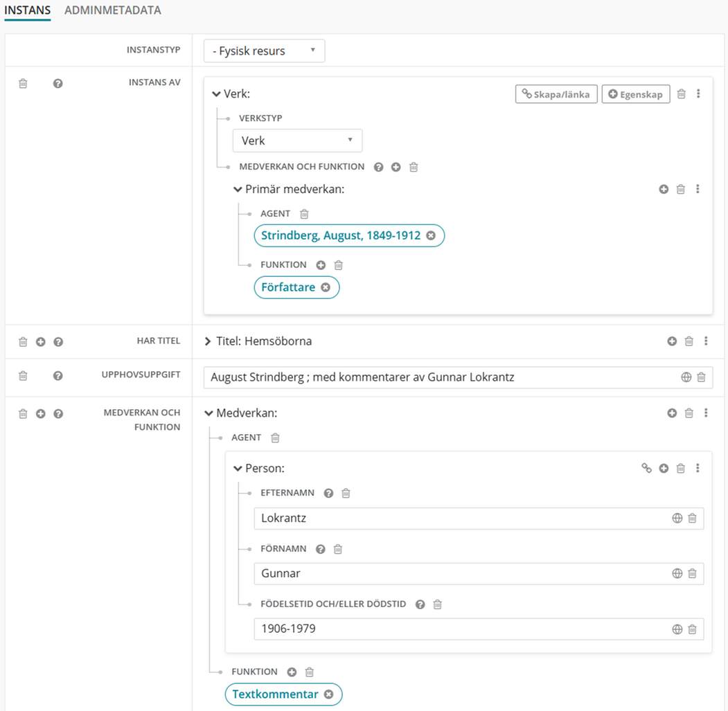Screen dimensions: 728x711
Task: Add a Funktion under Primär medverkan
Action: click(x=321, y=265)
